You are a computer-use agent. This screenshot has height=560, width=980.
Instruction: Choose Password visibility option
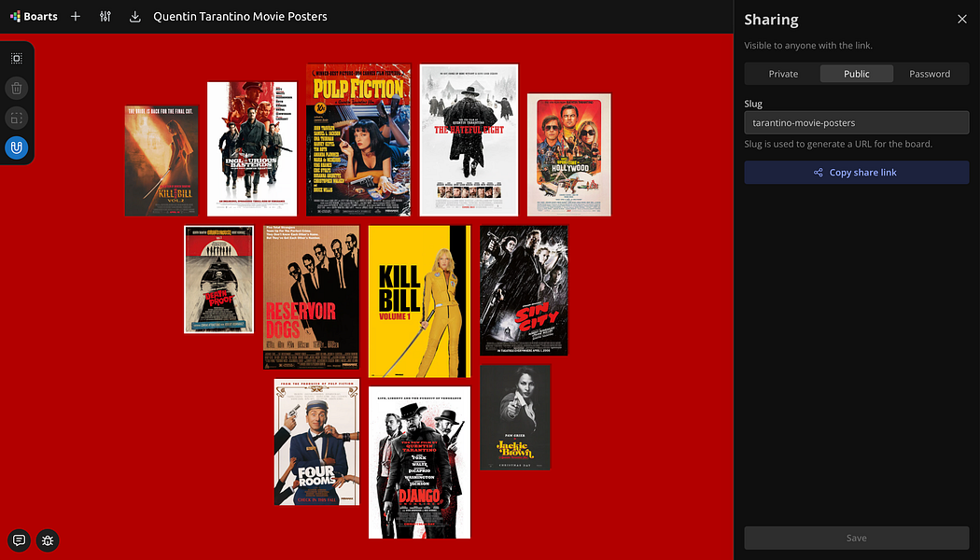pyautogui.click(x=930, y=74)
